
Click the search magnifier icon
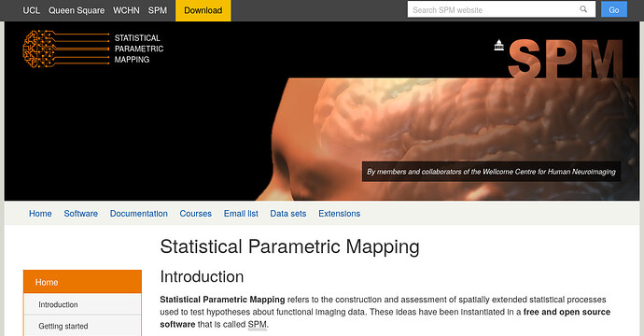tap(583, 9)
